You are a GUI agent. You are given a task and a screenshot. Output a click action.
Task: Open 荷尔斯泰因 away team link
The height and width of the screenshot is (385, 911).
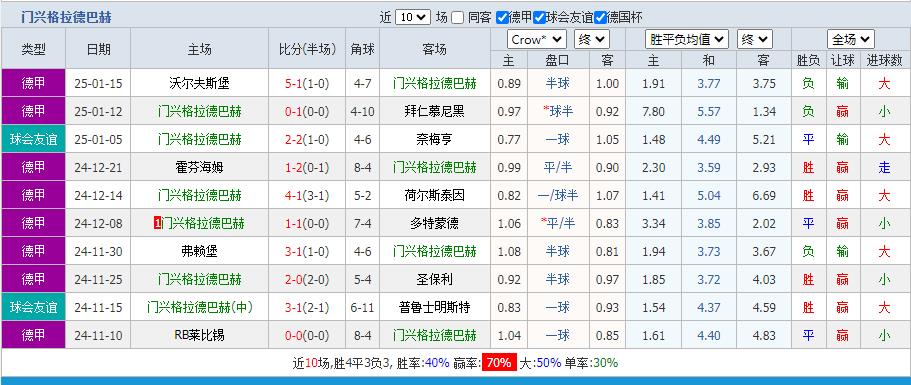point(434,195)
